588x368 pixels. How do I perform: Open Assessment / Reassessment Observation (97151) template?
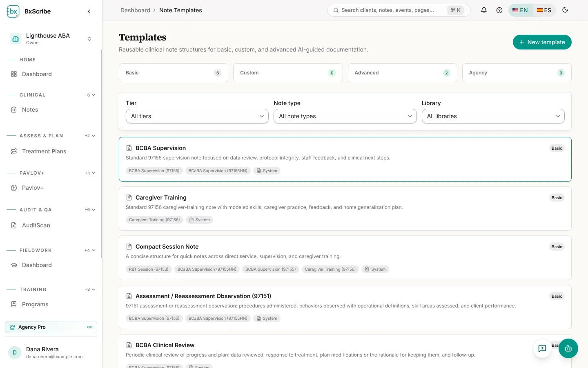tap(345, 307)
